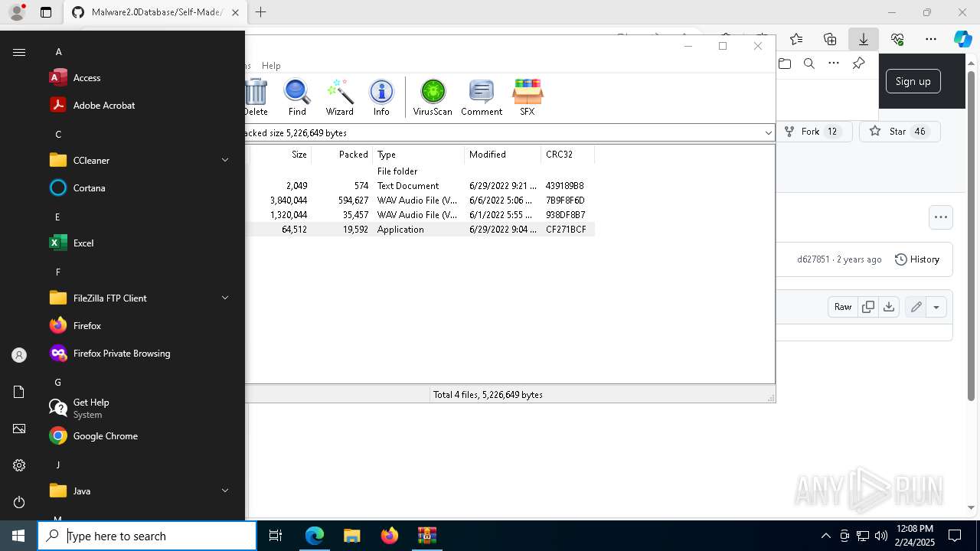Open Cortana from the app list
This screenshot has width=980, height=551.
point(142,188)
